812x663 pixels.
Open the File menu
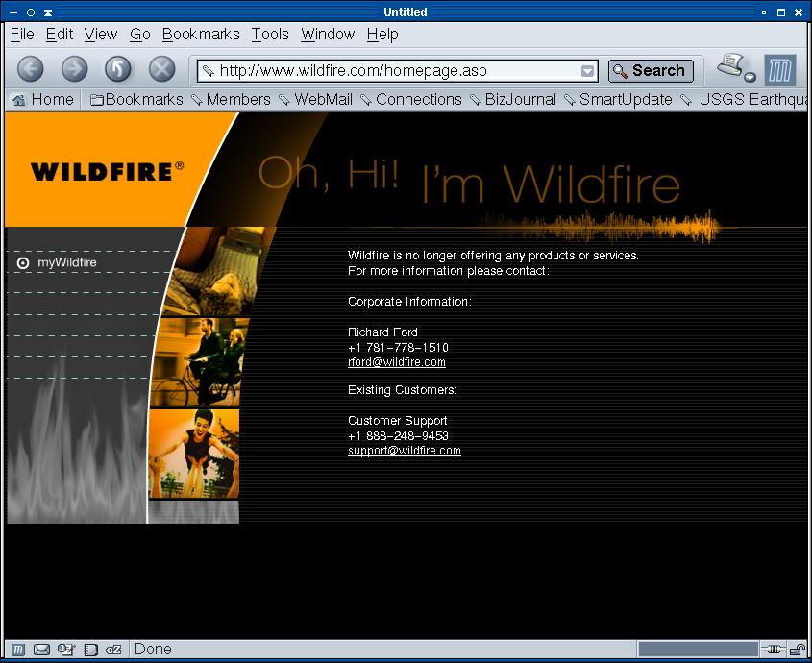click(x=22, y=35)
